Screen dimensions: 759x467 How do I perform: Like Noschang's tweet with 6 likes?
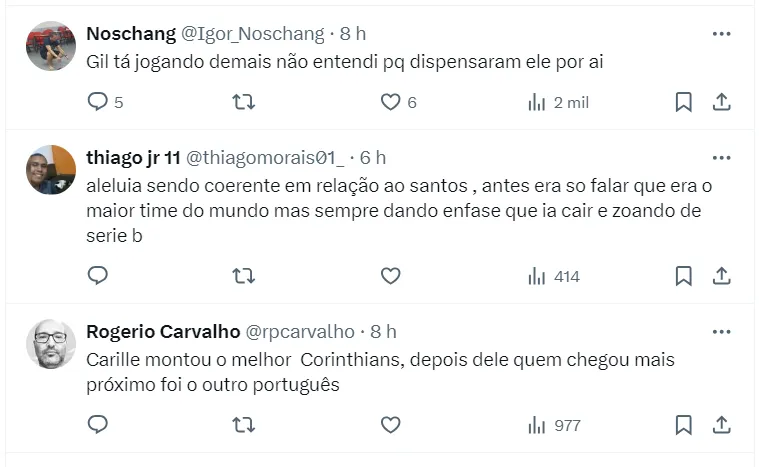click(x=390, y=101)
